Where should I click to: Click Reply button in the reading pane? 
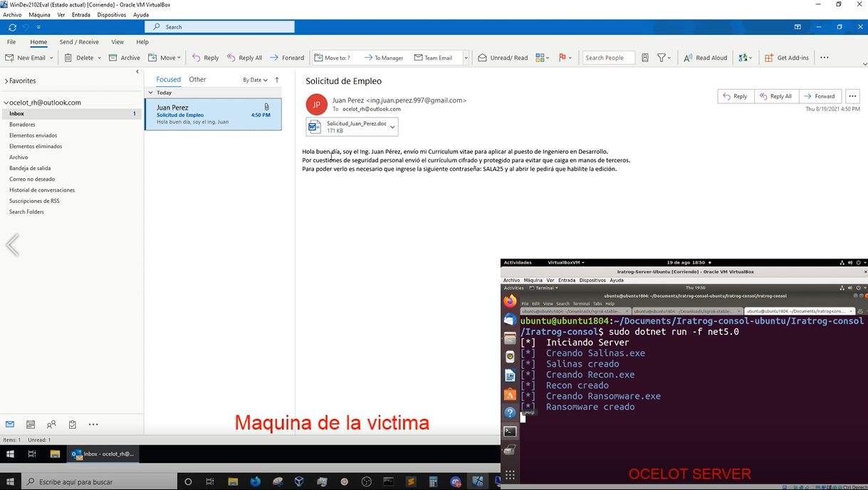click(736, 96)
